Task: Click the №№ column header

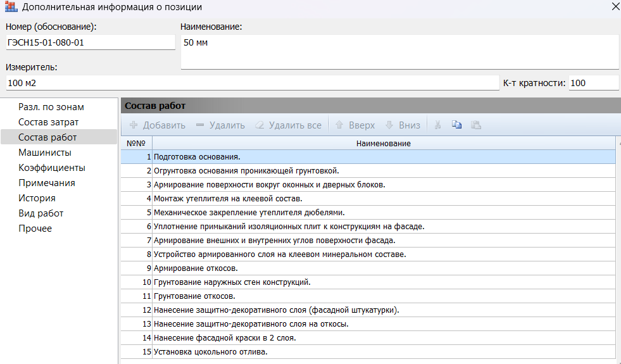Action: (136, 143)
